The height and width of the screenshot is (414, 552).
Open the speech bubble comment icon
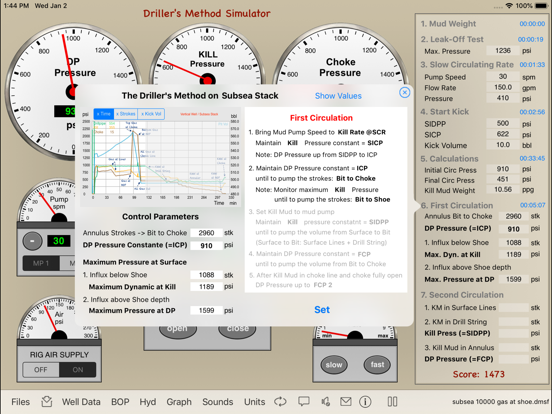[x=303, y=402]
